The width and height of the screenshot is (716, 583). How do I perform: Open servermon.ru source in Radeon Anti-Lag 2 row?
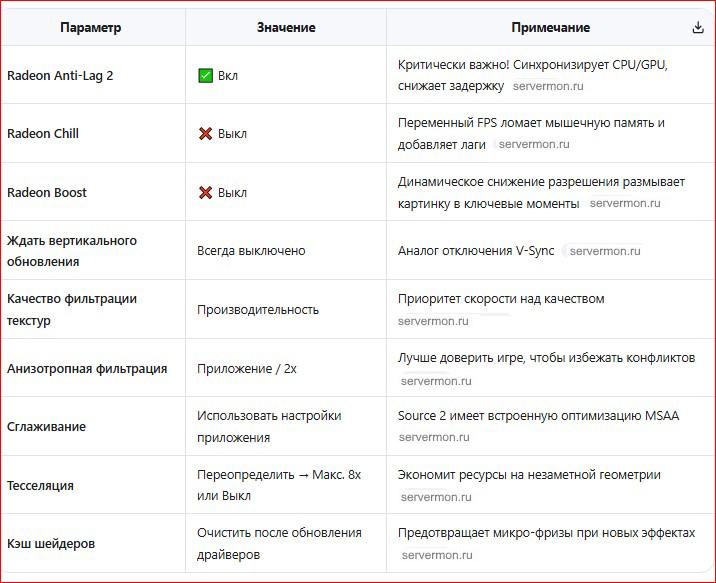tap(547, 86)
